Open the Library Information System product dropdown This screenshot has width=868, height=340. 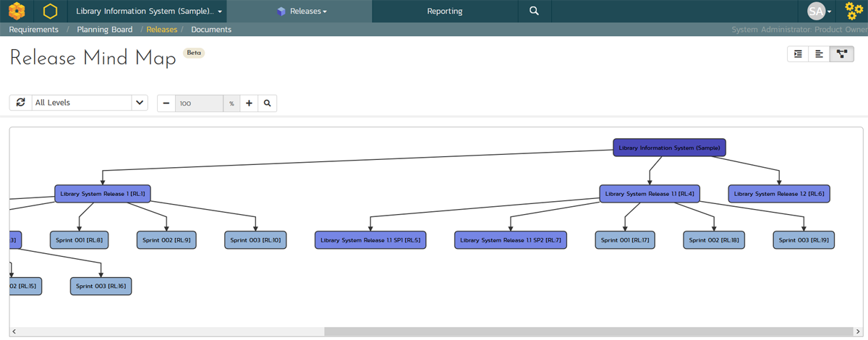pos(148,11)
